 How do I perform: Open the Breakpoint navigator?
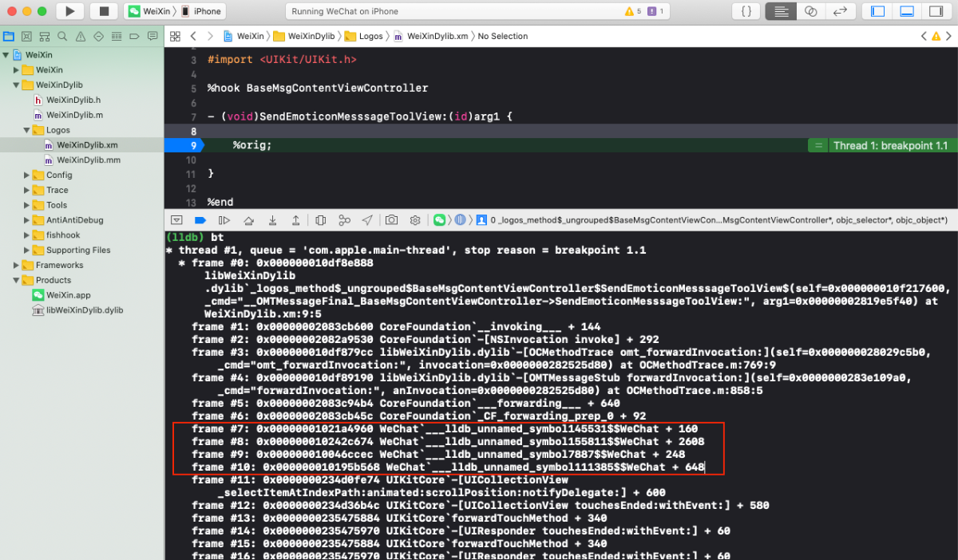coord(134,37)
